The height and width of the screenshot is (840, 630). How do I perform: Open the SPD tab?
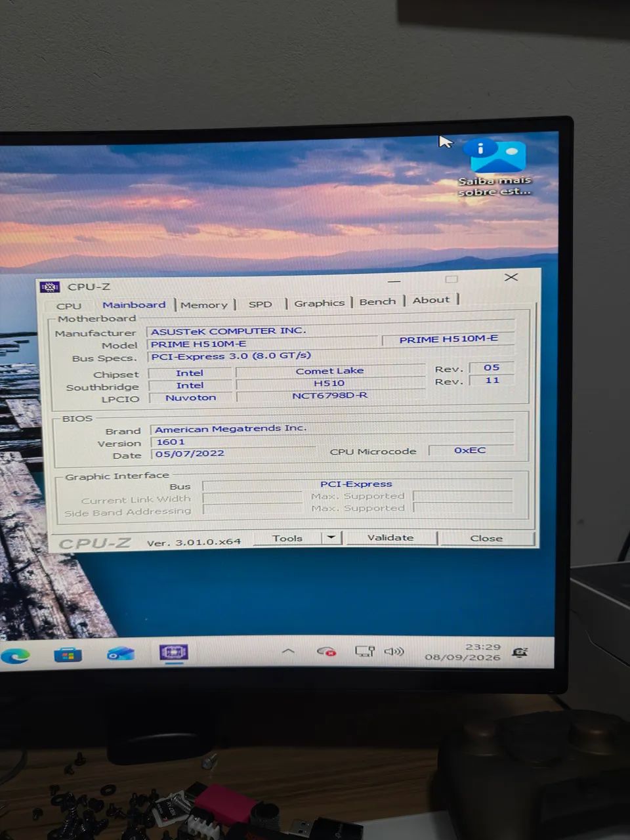pos(261,304)
